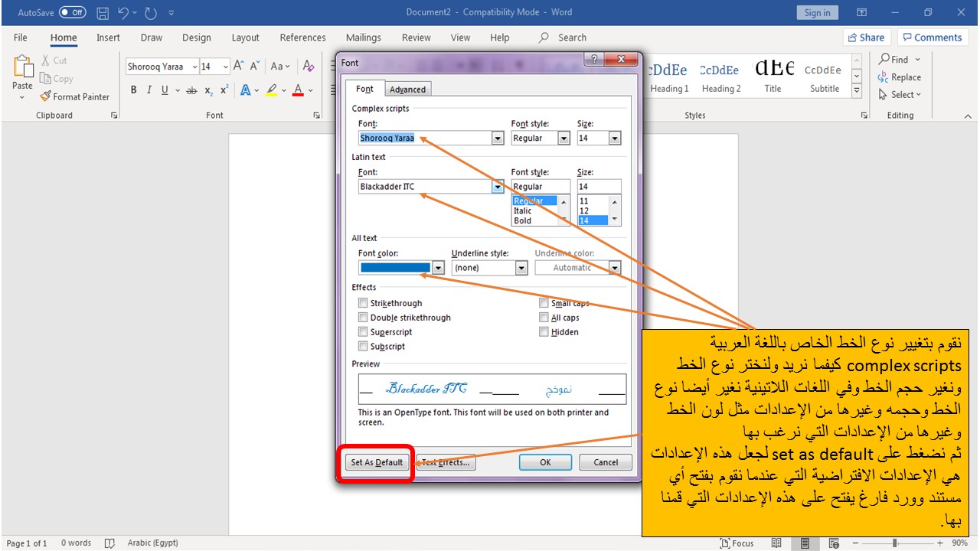Open Ribbon Display Options in title bar
The image size is (980, 551).
tap(861, 13)
